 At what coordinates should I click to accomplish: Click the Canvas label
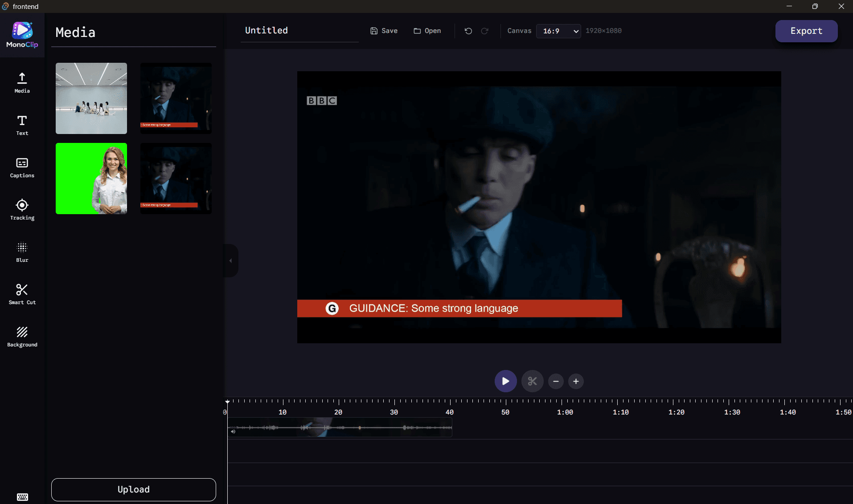519,31
